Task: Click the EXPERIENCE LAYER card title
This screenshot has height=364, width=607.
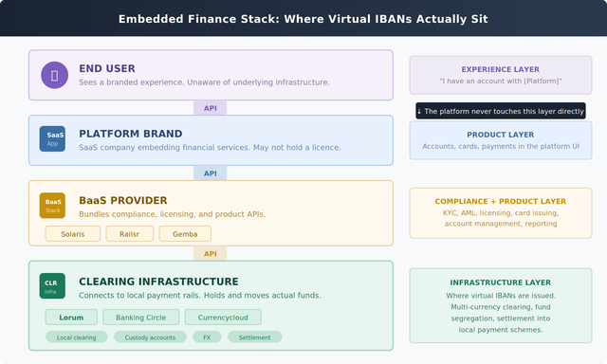Action: click(501, 69)
